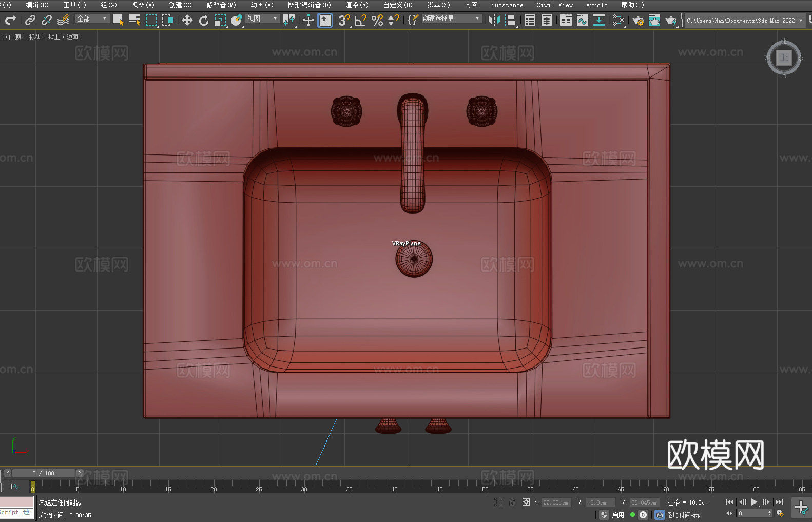
Task: Open the 工具(T) menu
Action: tap(75, 5)
